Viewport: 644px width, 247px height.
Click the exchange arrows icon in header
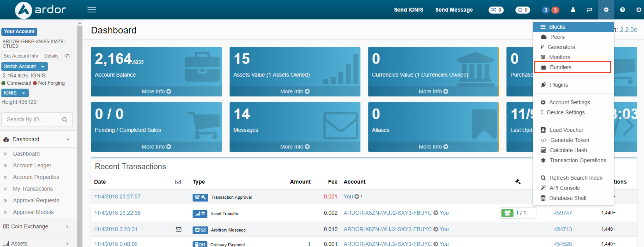coord(589,10)
